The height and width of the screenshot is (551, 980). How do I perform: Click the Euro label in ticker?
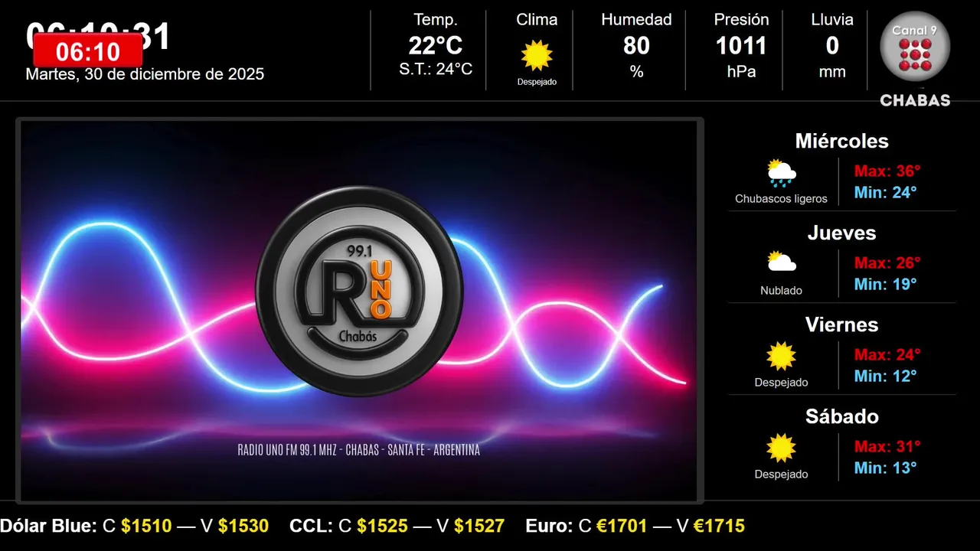tap(549, 526)
